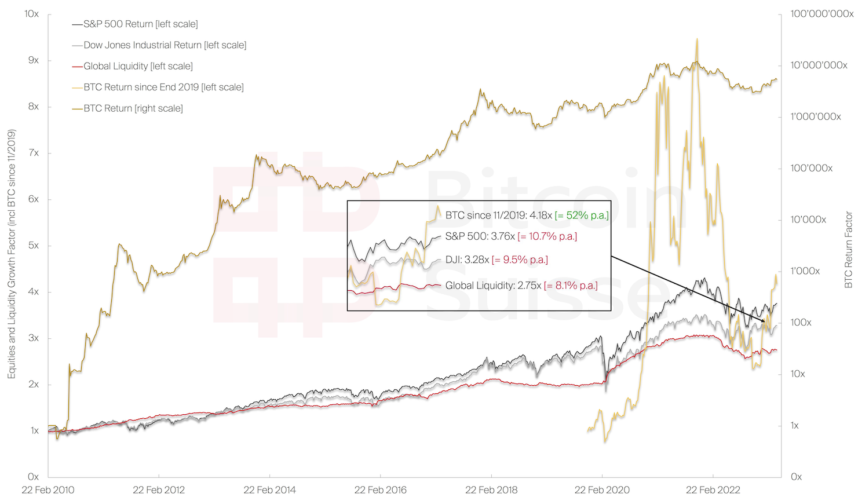Select the Dow Jones Industrial Return legend label
The height and width of the screenshot is (504, 858).
165,45
